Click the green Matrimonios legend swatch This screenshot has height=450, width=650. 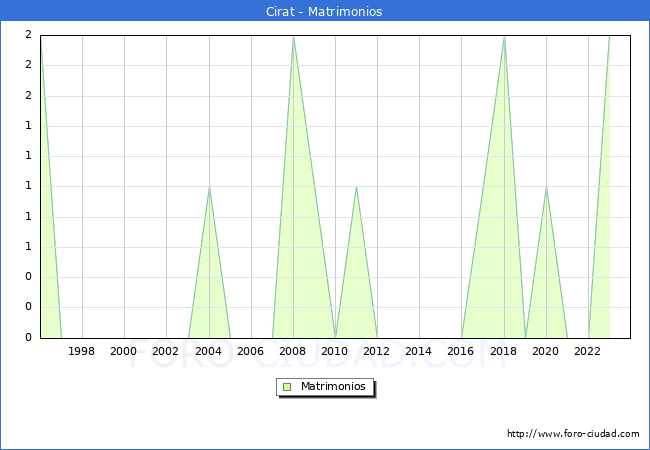tap(287, 387)
